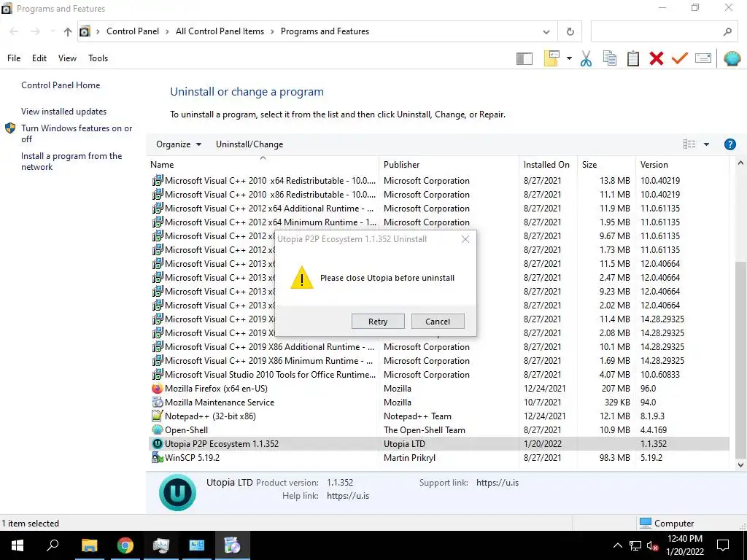Sort by the Publisher column header

click(x=449, y=164)
